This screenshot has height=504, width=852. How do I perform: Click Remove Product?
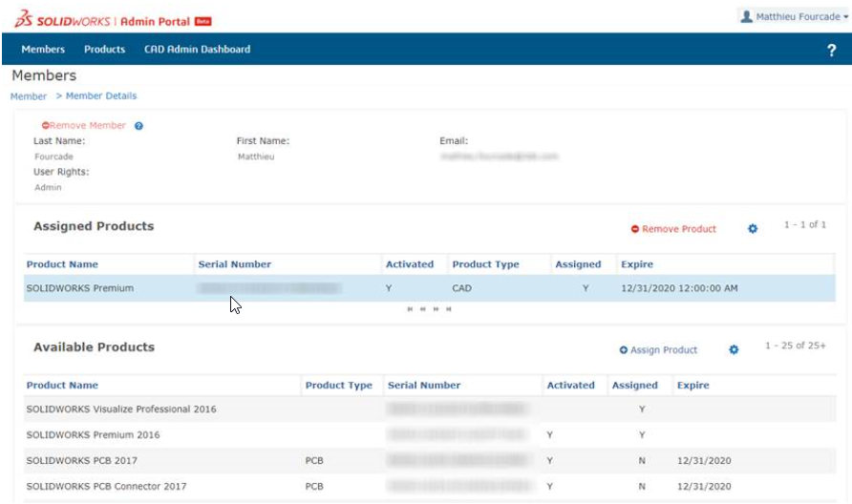[673, 229]
